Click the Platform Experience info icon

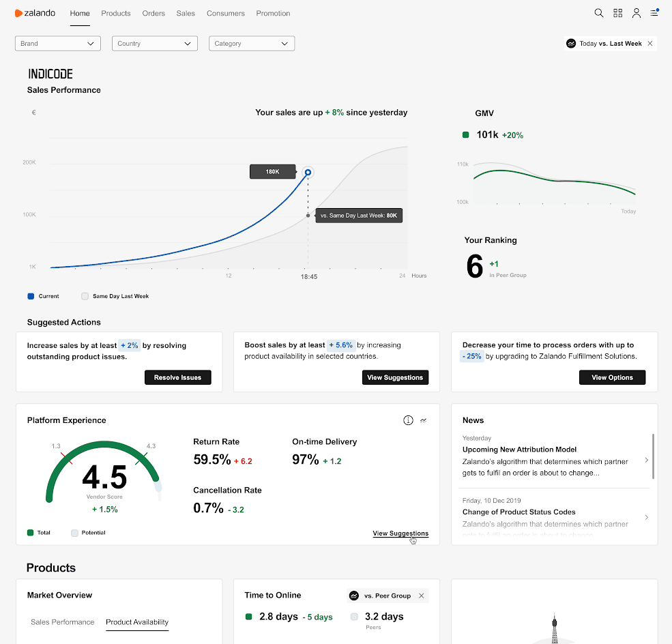[x=408, y=420]
